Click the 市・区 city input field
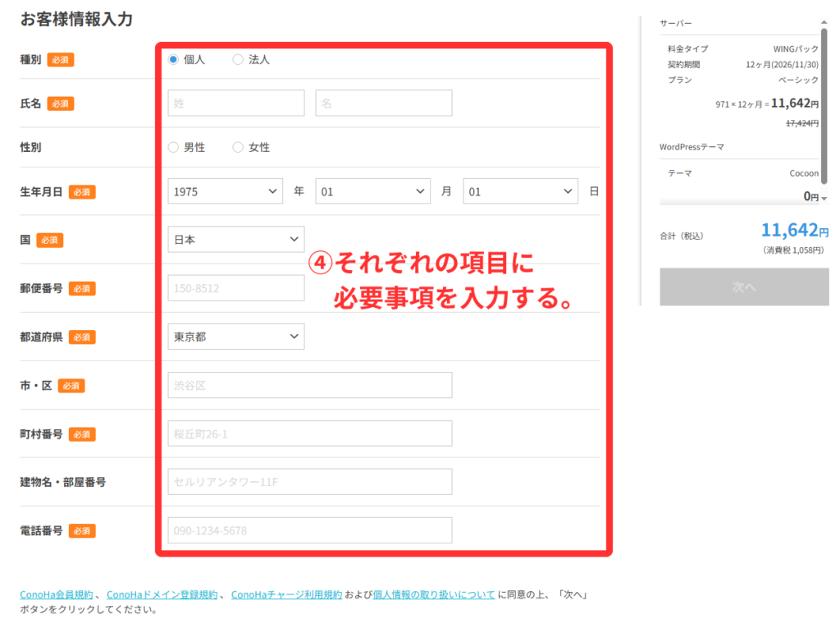Viewport: 840px width, 619px height. point(309,385)
